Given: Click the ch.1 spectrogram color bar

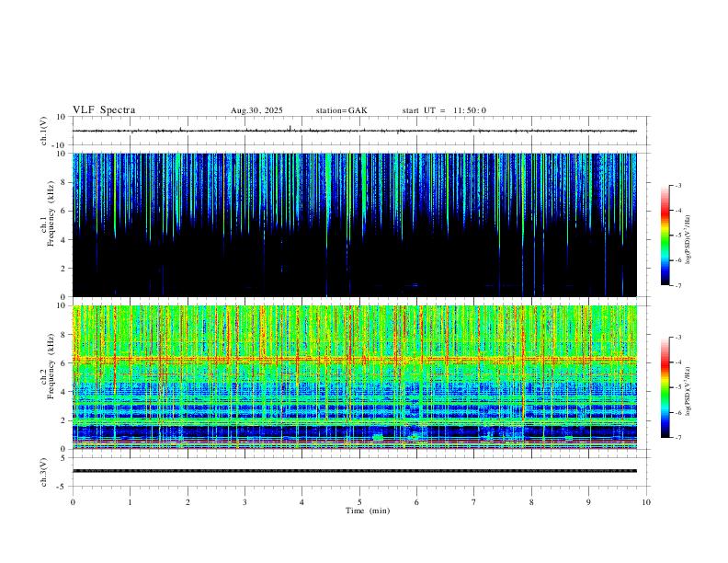Looking at the screenshot, I should click(665, 236).
